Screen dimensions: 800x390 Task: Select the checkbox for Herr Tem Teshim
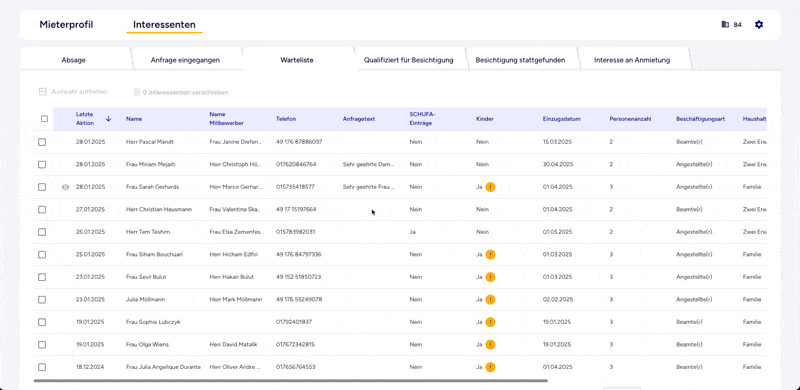(42, 232)
